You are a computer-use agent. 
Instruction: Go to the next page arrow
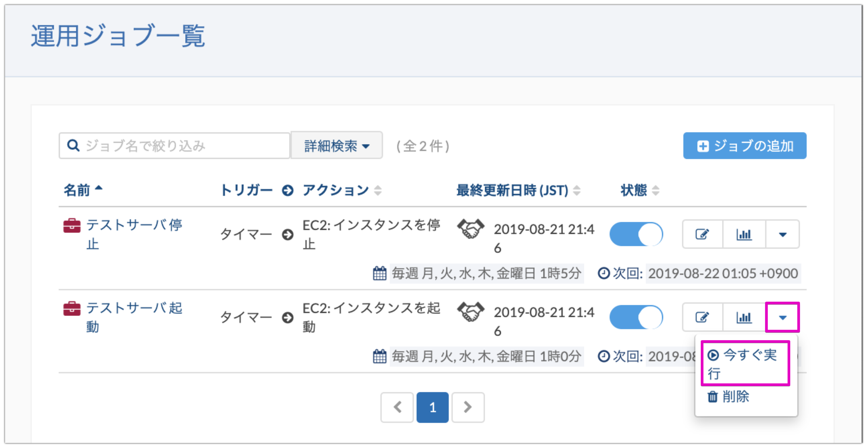(468, 407)
